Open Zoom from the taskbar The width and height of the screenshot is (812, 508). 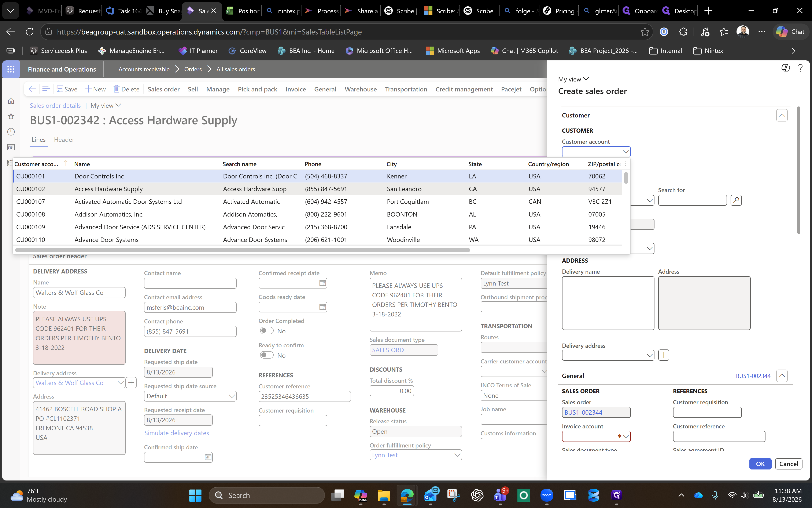coord(547,496)
